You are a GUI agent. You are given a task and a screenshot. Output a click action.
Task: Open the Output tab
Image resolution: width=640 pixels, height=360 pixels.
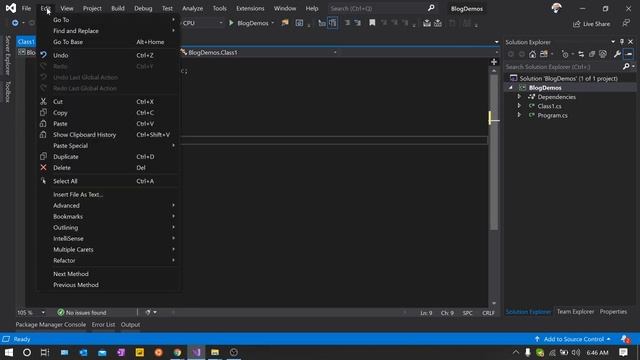click(x=130, y=325)
